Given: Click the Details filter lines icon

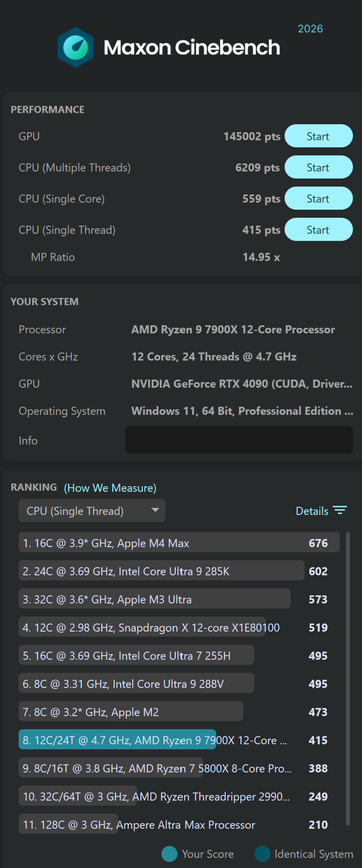Looking at the screenshot, I should point(340,510).
